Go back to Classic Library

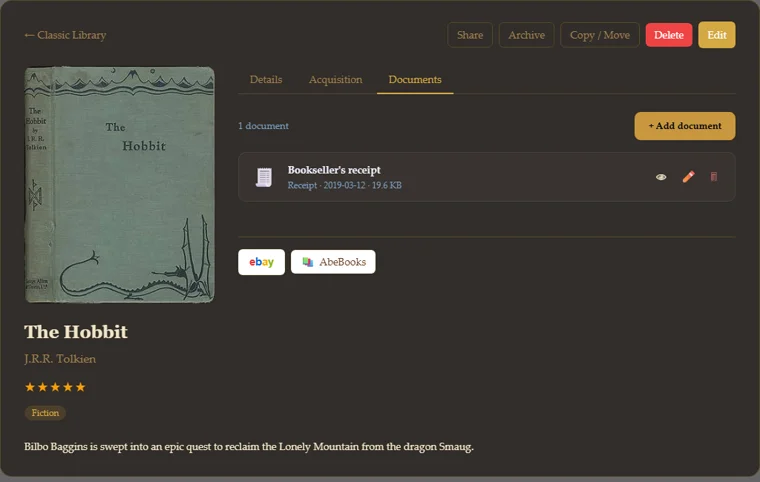[x=65, y=35]
